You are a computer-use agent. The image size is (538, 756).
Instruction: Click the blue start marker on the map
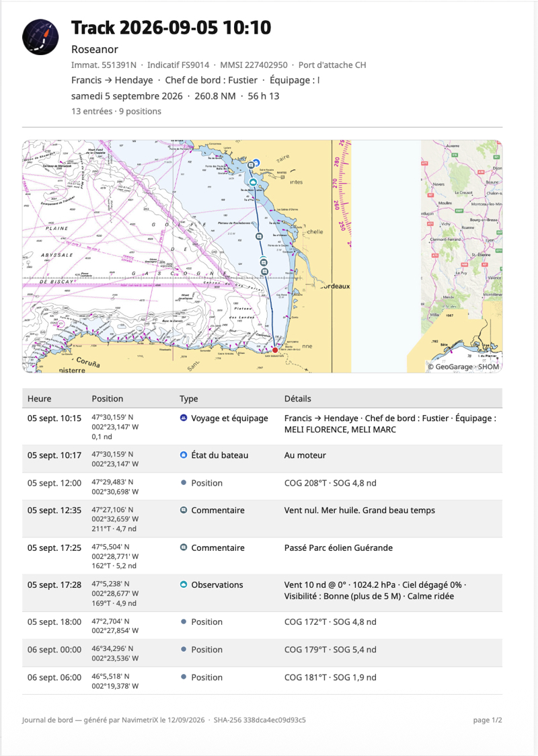256,163
